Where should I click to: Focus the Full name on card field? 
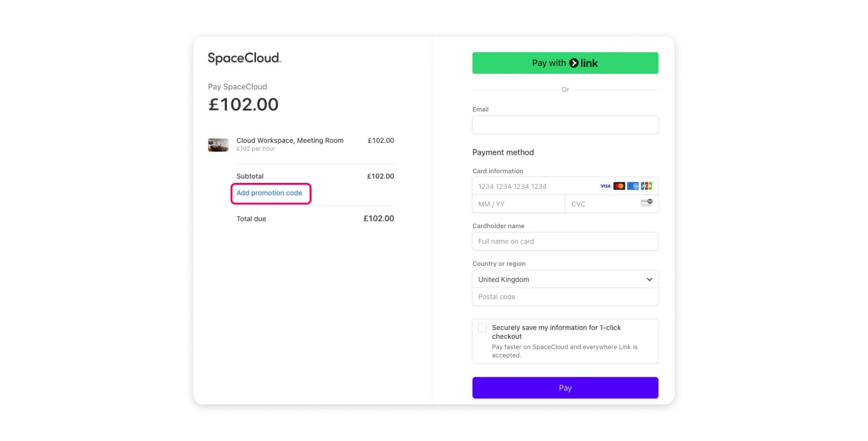pos(565,241)
